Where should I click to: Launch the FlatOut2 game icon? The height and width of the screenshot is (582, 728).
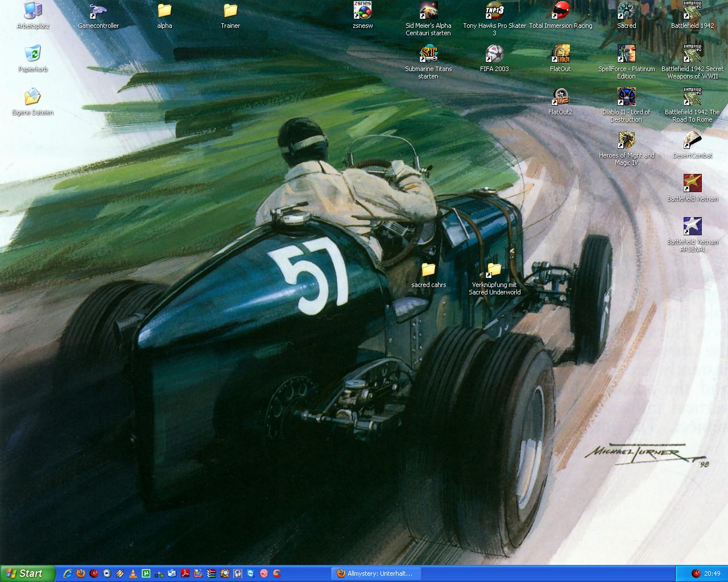560,102
